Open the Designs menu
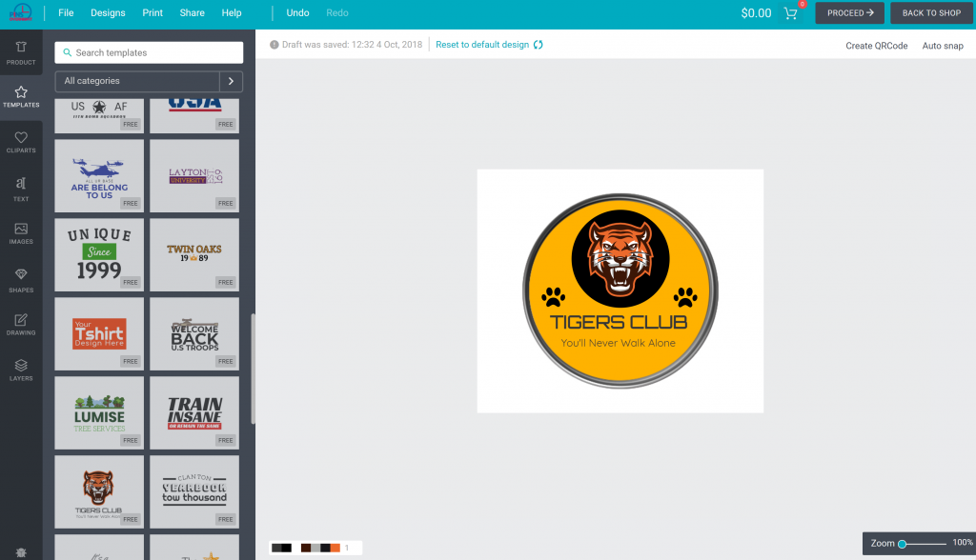Screen dimensions: 976x560 [108, 13]
